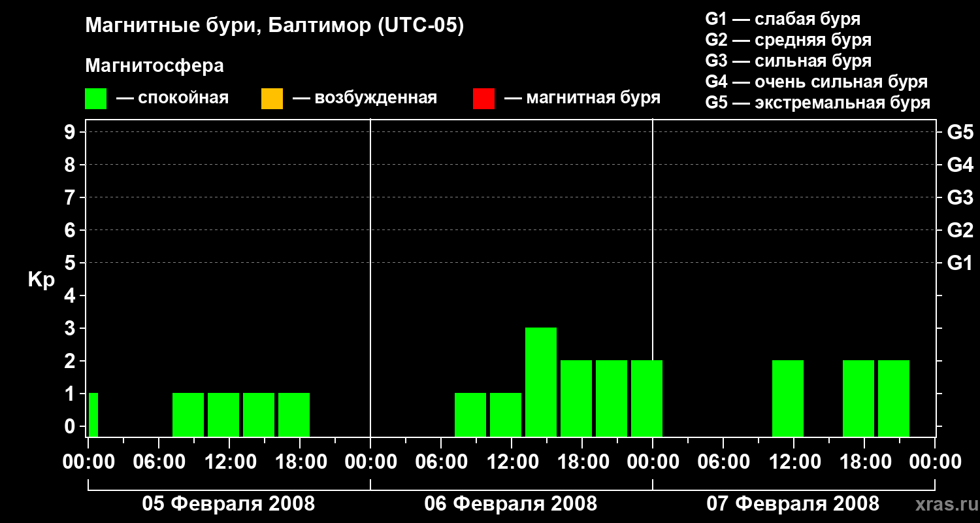Click the date label '06 Февраля 2008'
This screenshot has height=523, width=980.
point(511,504)
